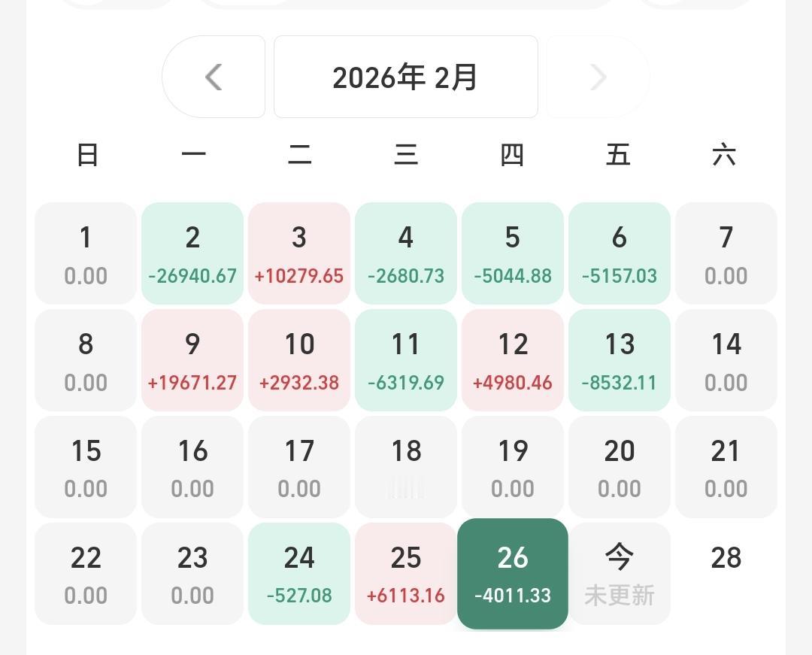Select day 2 with -26940.67
The image size is (812, 655).
(192, 253)
